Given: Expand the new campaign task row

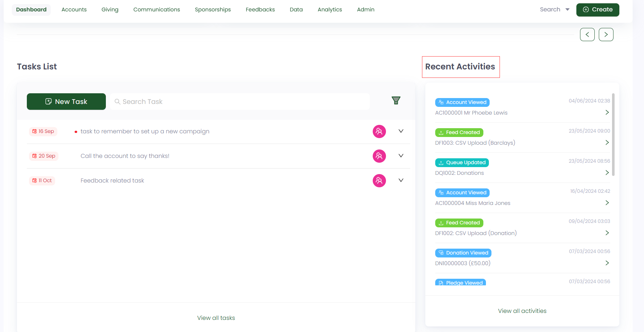Looking at the screenshot, I should pos(401,131).
